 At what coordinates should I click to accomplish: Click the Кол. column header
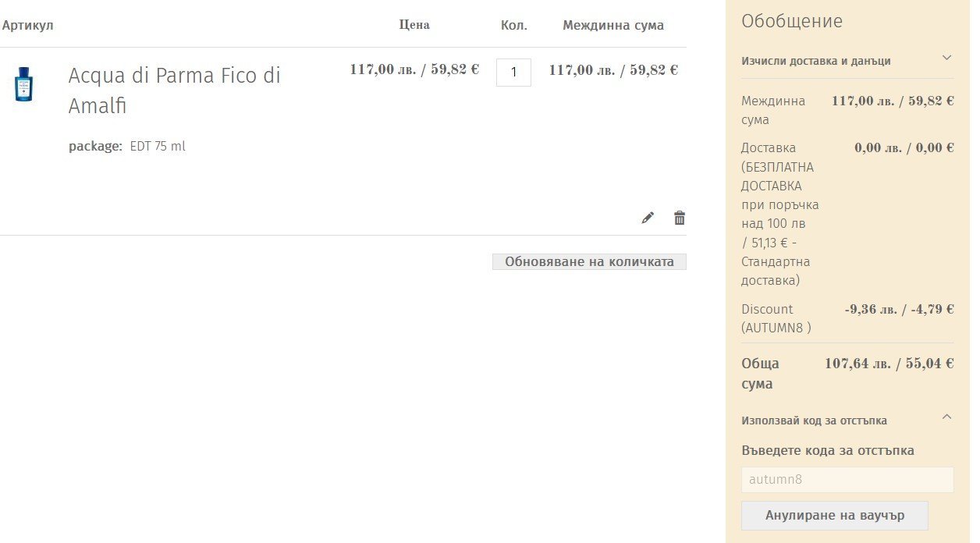514,25
